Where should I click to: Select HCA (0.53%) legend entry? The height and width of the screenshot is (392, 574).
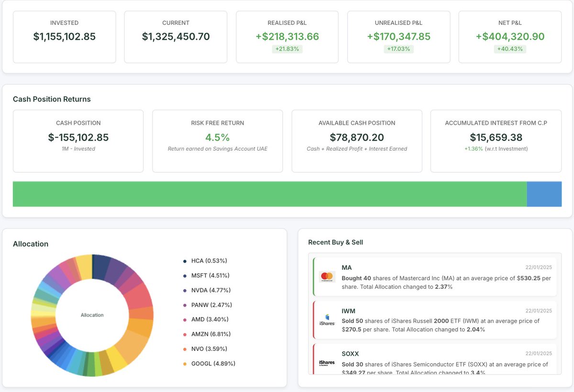coord(205,261)
